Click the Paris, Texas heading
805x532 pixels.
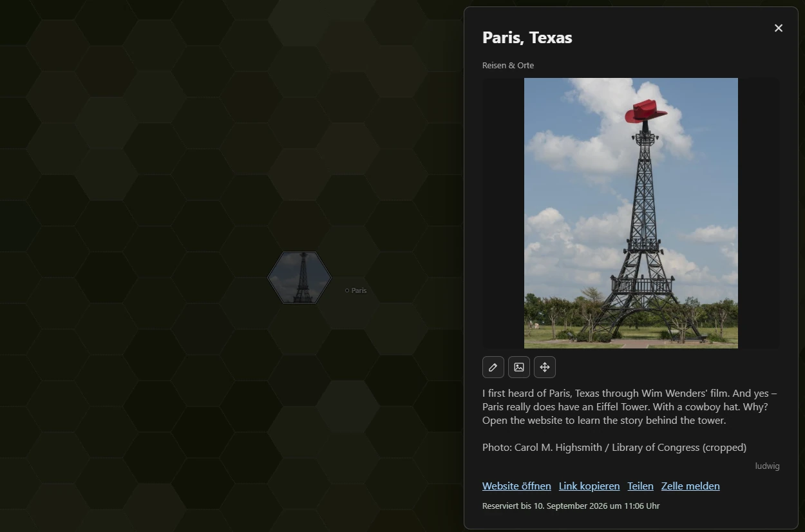[527, 37]
